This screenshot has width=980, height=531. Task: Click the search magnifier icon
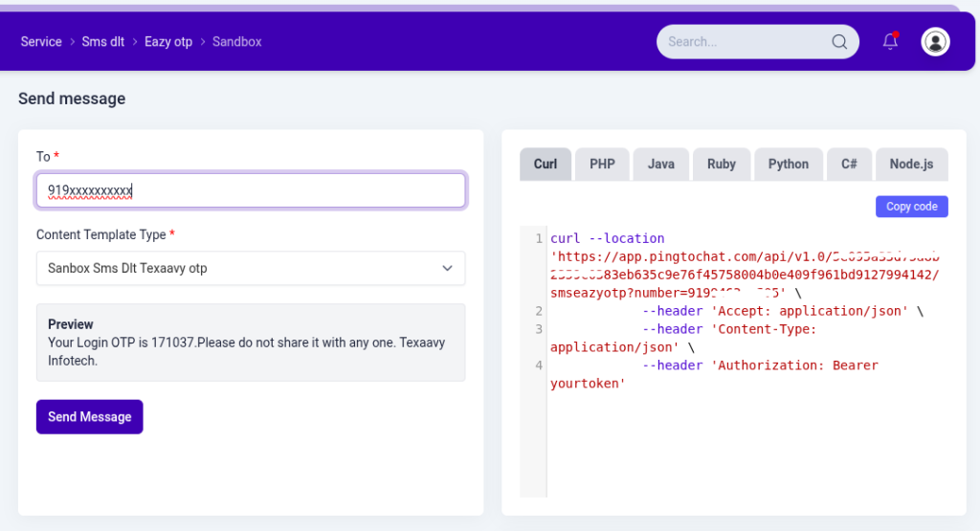[839, 41]
